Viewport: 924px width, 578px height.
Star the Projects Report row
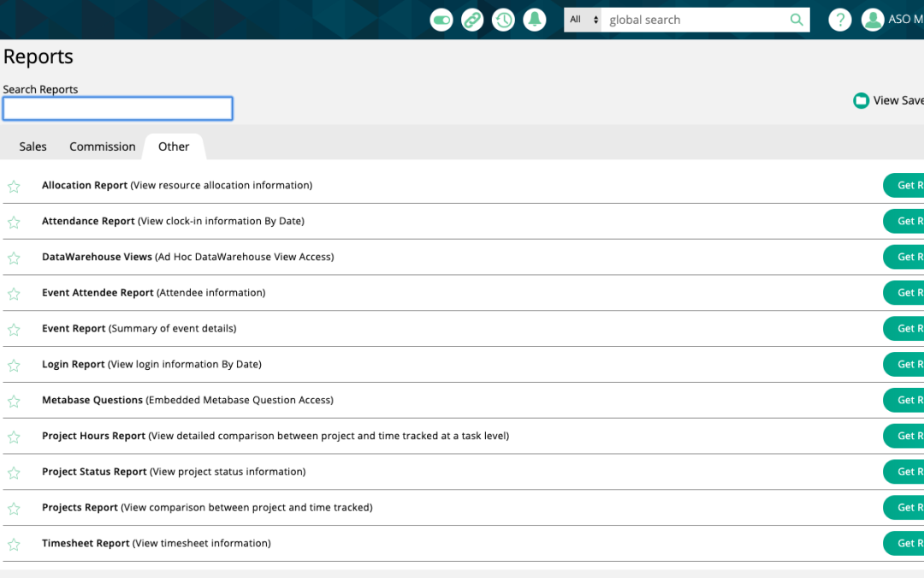15,509
